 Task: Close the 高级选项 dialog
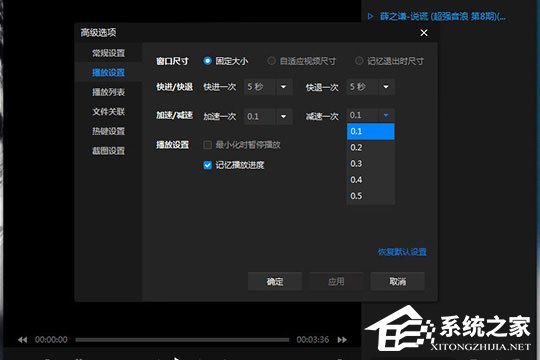click(x=424, y=33)
